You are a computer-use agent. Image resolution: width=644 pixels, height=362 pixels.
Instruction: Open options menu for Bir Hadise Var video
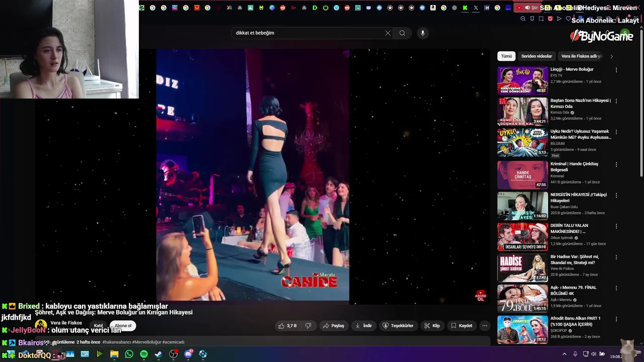point(616,257)
